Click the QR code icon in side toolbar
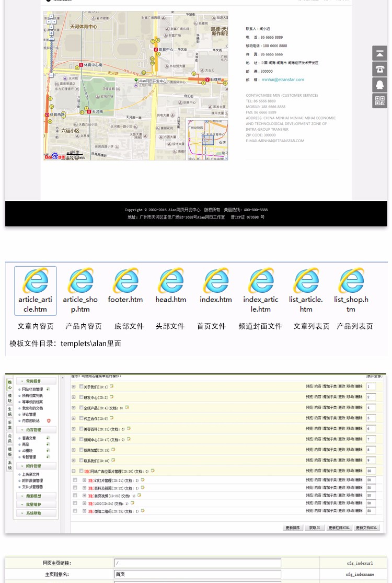392x583 pixels. click(x=380, y=101)
